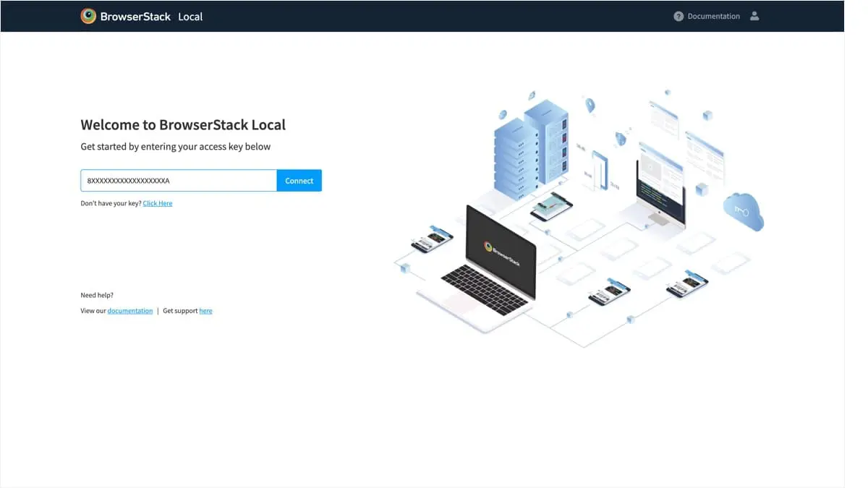Focus the access key input field

[178, 181]
